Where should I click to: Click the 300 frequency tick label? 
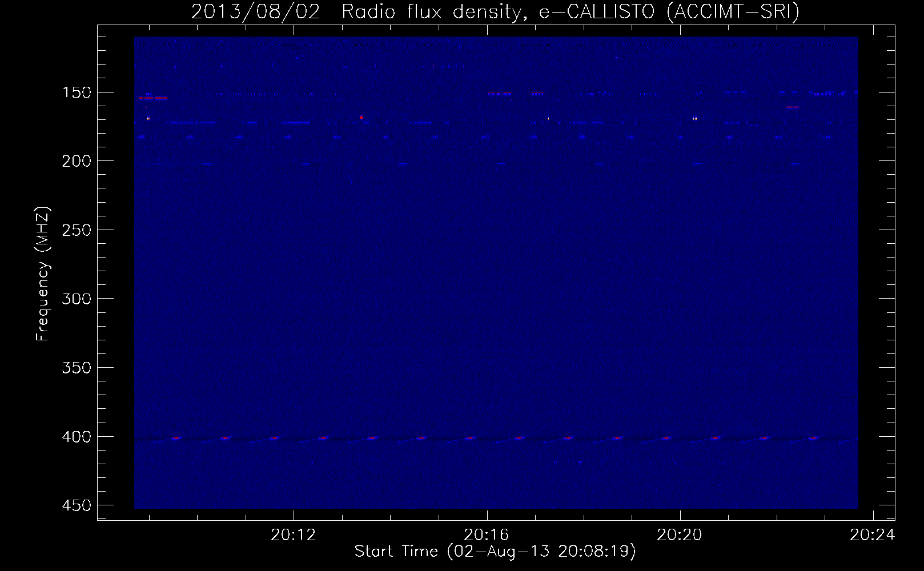click(x=76, y=299)
